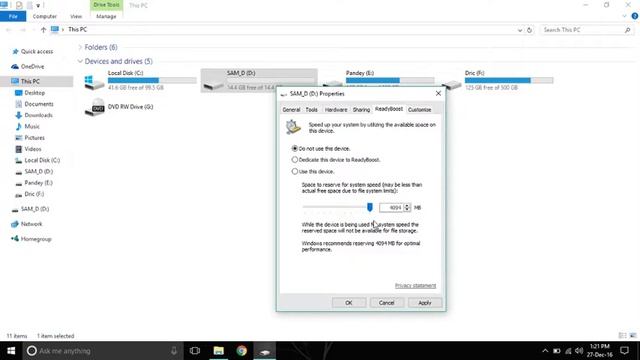Open Task View on the taskbar
Screen dimensions: 640x360
point(195,351)
